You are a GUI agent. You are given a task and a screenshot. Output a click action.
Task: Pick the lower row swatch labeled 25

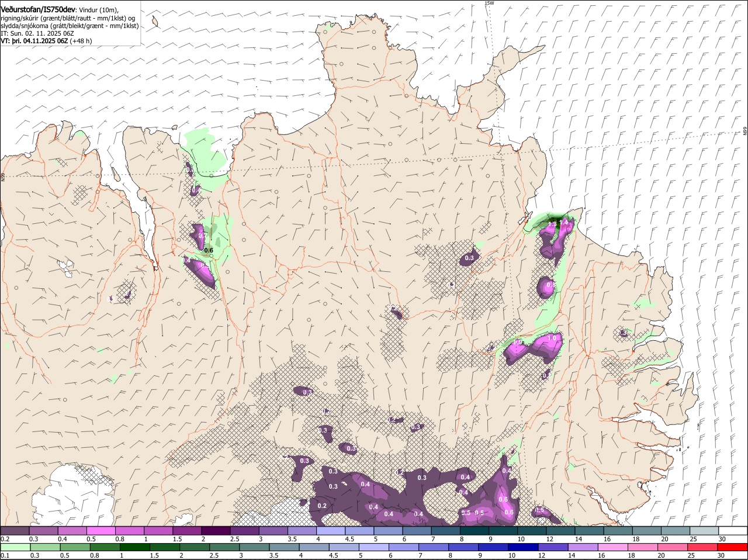pos(701,547)
